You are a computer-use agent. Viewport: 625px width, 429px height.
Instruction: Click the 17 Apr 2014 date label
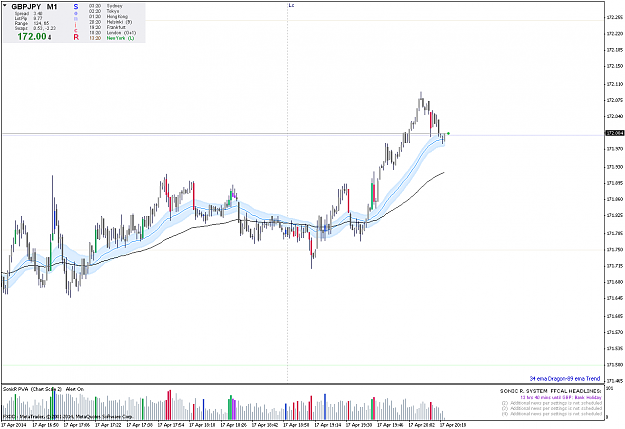click(x=14, y=425)
